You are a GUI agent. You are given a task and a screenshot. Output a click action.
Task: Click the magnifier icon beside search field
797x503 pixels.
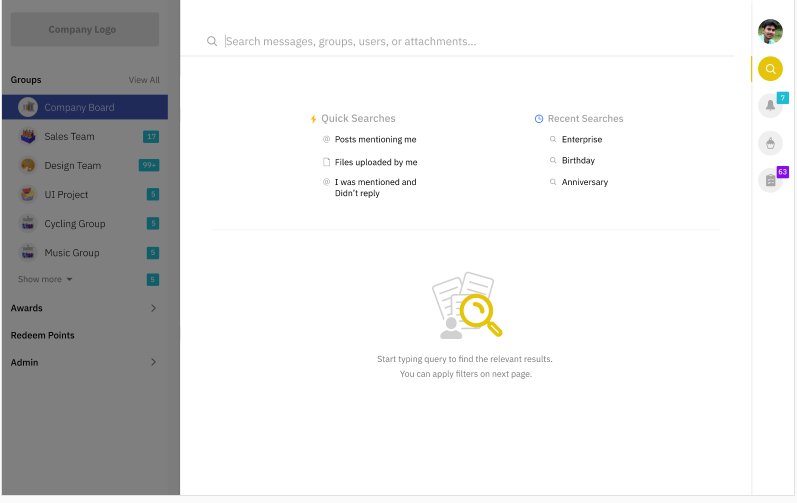212,41
